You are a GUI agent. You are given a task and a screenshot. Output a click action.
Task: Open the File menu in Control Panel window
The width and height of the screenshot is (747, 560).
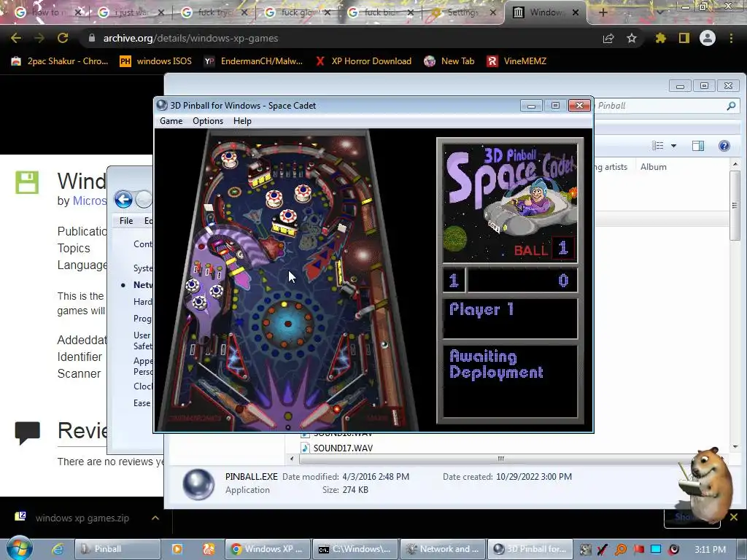(126, 221)
